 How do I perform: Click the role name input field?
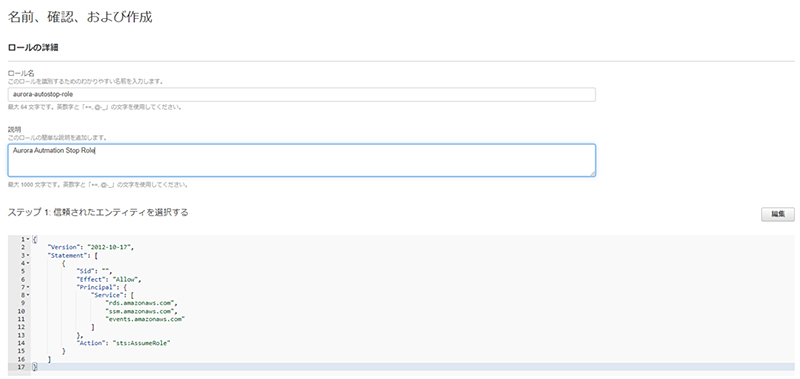point(302,94)
